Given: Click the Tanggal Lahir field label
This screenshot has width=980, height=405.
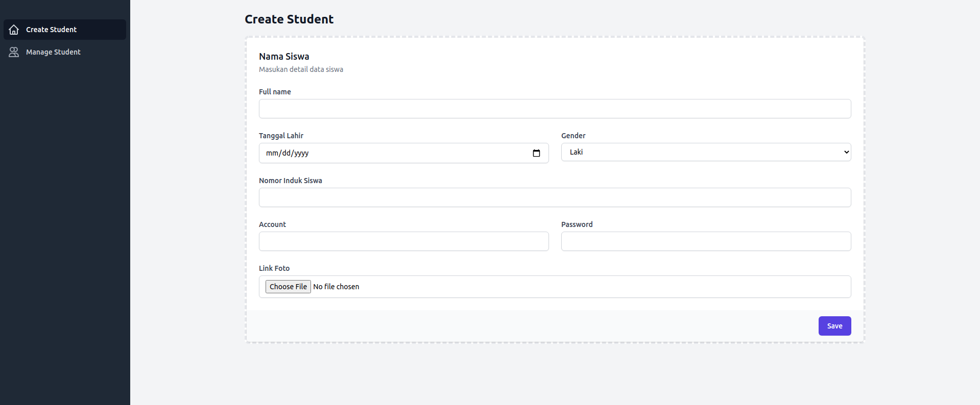Looking at the screenshot, I should (281, 136).
